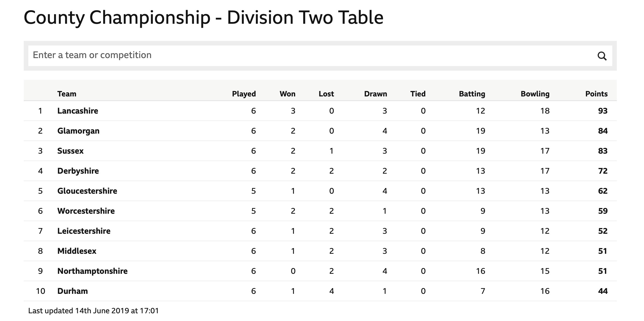
Task: Click the Bowling column header
Action: (535, 94)
